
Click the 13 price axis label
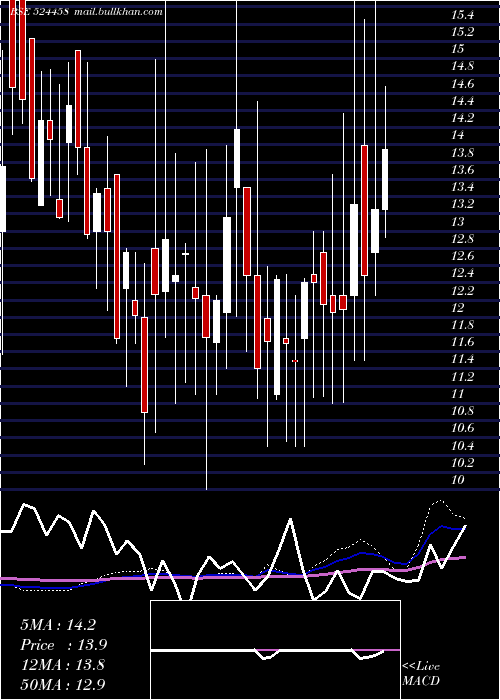[x=457, y=222]
